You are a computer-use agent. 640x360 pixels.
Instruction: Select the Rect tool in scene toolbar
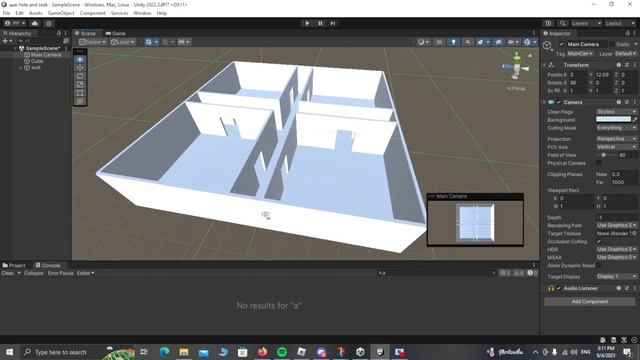click(x=80, y=93)
